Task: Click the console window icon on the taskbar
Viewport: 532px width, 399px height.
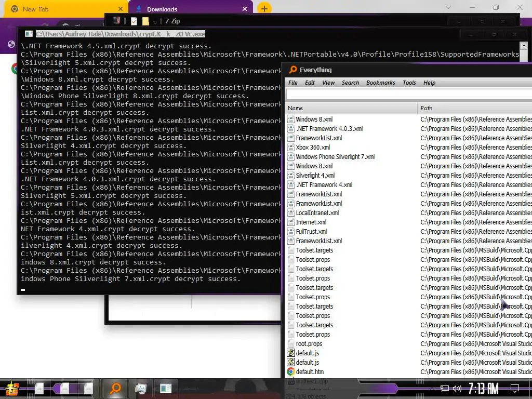Action: (166, 388)
